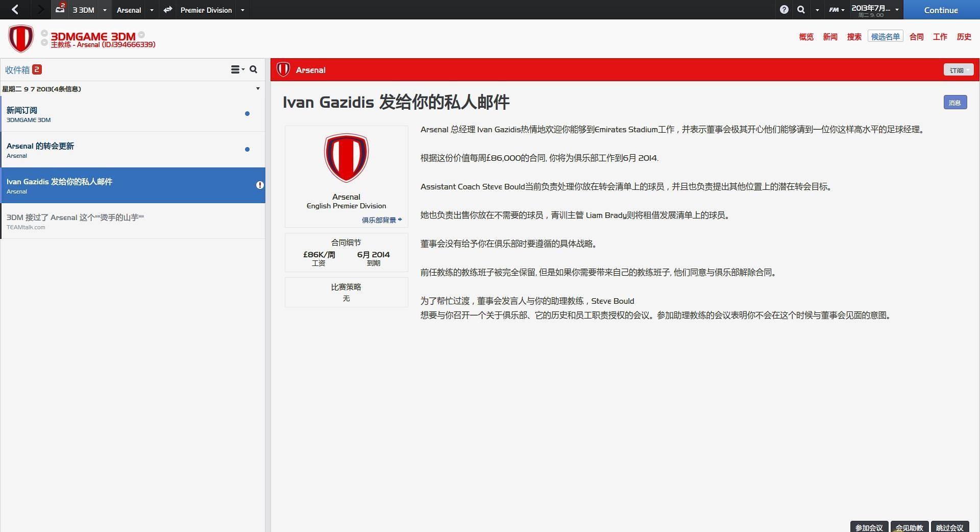Click the 会见助教 button

pos(910,527)
